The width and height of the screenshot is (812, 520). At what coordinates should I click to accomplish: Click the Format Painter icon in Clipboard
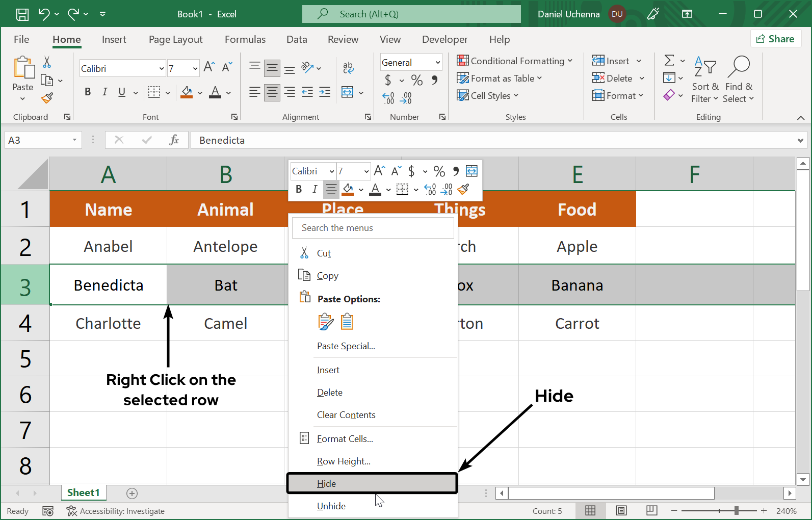[47, 98]
